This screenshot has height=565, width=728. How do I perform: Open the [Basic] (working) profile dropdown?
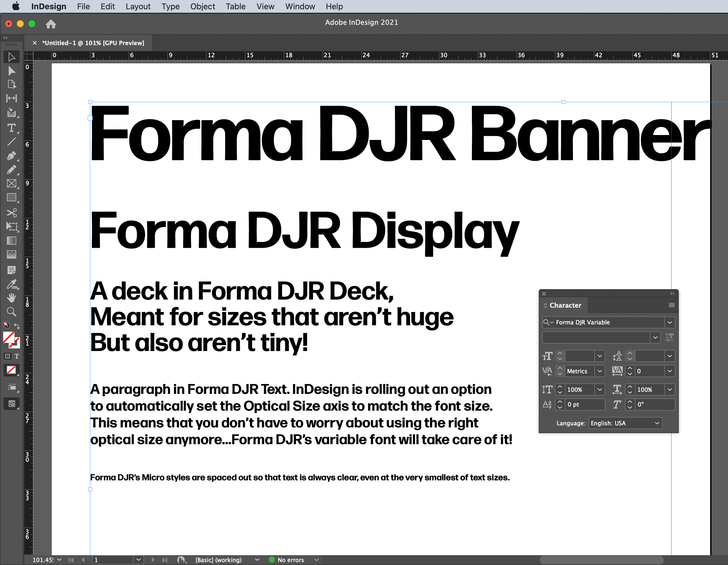pos(257,560)
